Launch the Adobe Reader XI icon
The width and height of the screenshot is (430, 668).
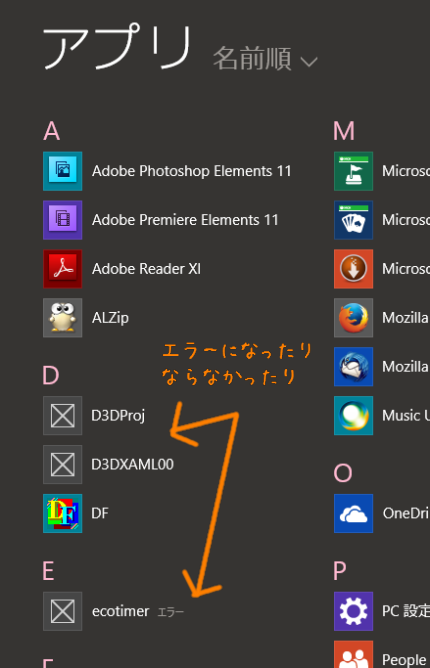[x=63, y=269]
